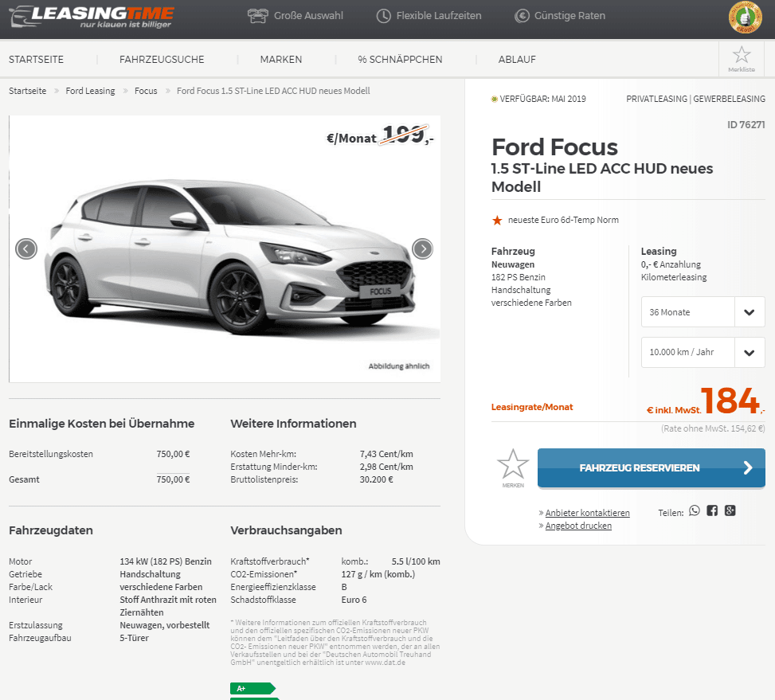Click the Große Auswahl cars icon
Viewport: 775px width, 700px height.
coord(257,16)
